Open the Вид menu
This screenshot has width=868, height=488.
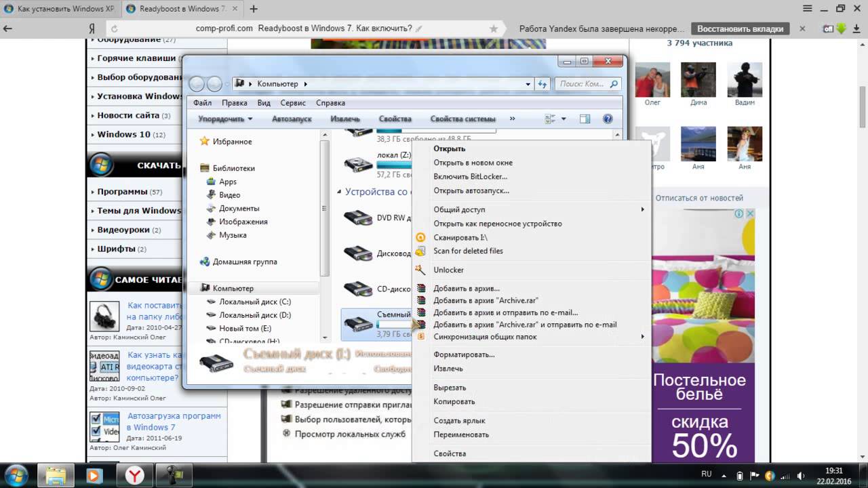click(264, 103)
